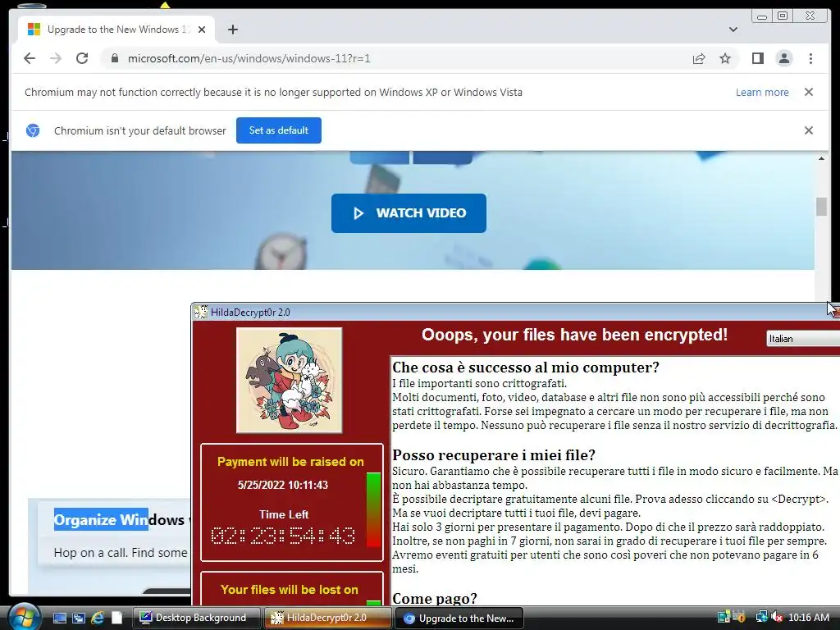Switch to Desktop Background taskbar button
The width and height of the screenshot is (840, 630).
(197, 618)
